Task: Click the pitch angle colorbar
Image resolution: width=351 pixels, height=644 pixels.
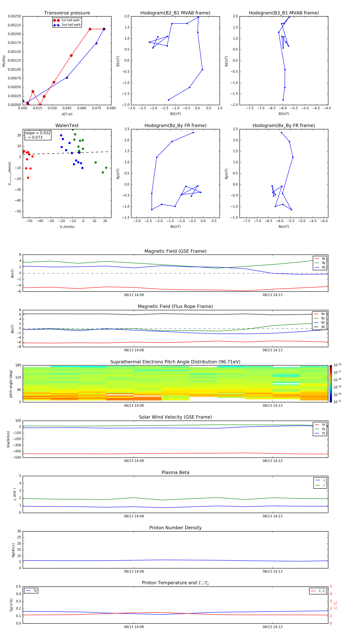Action: [x=331, y=384]
